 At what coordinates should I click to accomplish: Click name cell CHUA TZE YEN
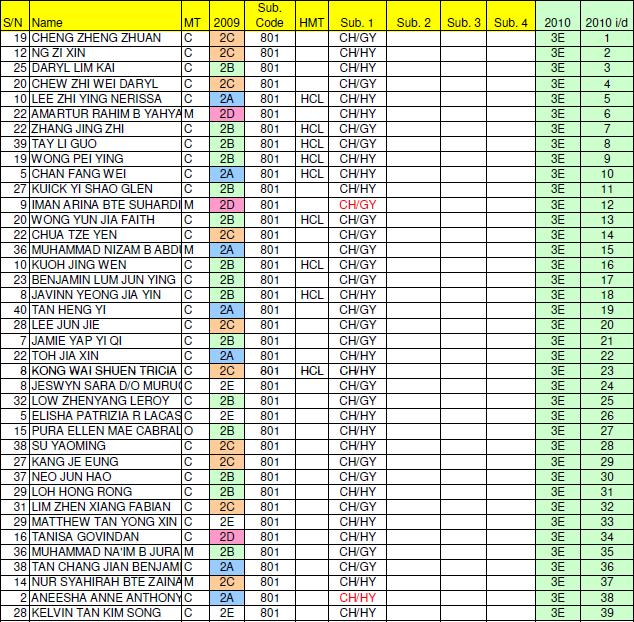click(105, 235)
